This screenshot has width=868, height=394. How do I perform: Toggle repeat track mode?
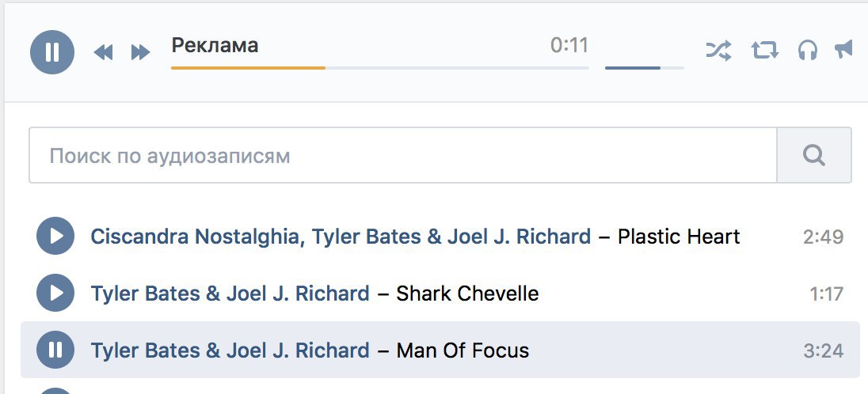pyautogui.click(x=765, y=51)
